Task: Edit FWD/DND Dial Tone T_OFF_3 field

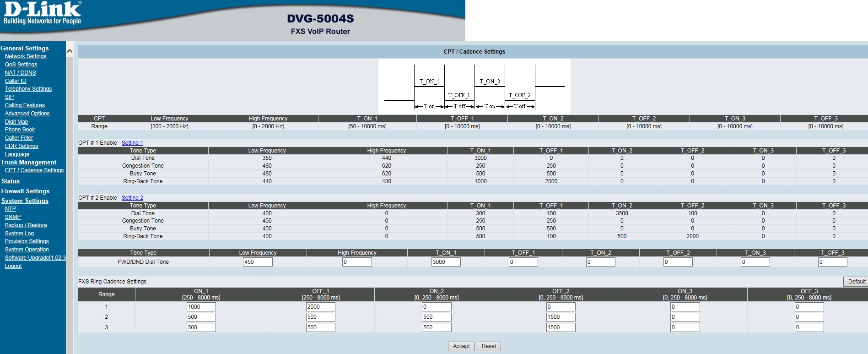Action: click(832, 262)
